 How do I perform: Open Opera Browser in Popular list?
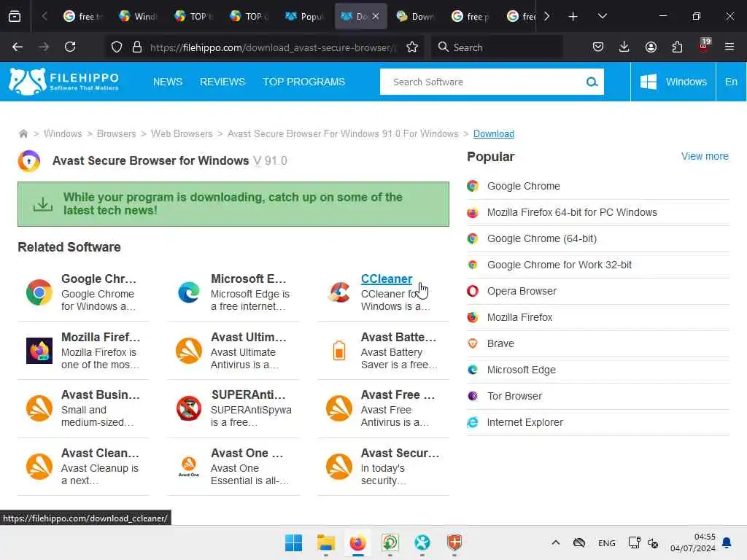point(522,291)
